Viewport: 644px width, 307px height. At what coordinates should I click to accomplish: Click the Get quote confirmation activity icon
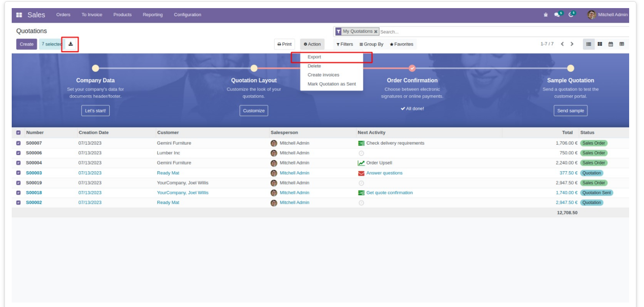click(x=361, y=193)
